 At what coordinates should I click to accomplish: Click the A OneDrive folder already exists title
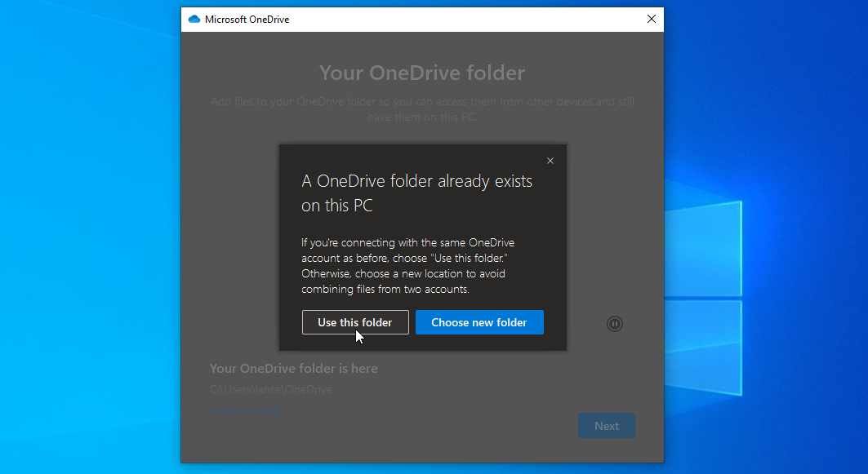[417, 193]
